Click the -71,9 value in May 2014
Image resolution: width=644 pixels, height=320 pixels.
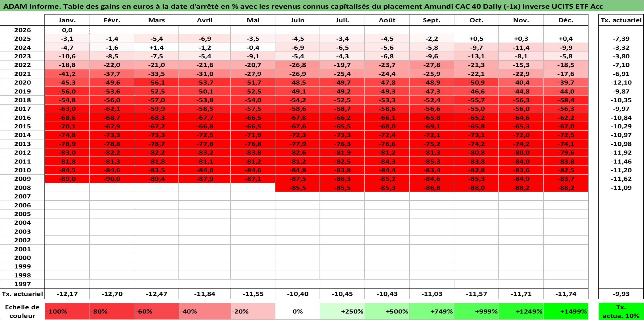(253, 135)
